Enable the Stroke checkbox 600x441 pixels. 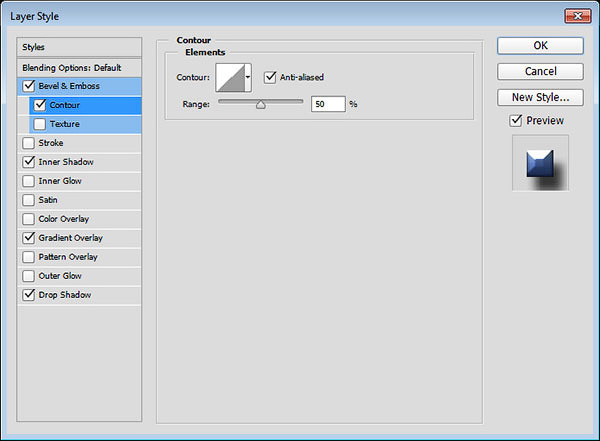tap(29, 143)
